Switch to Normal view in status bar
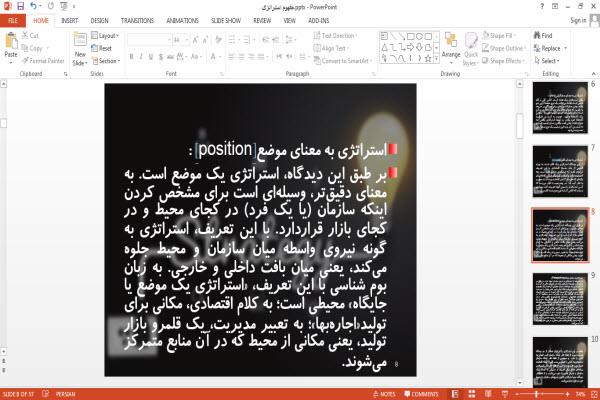The height and width of the screenshot is (400, 600). [x=455, y=394]
